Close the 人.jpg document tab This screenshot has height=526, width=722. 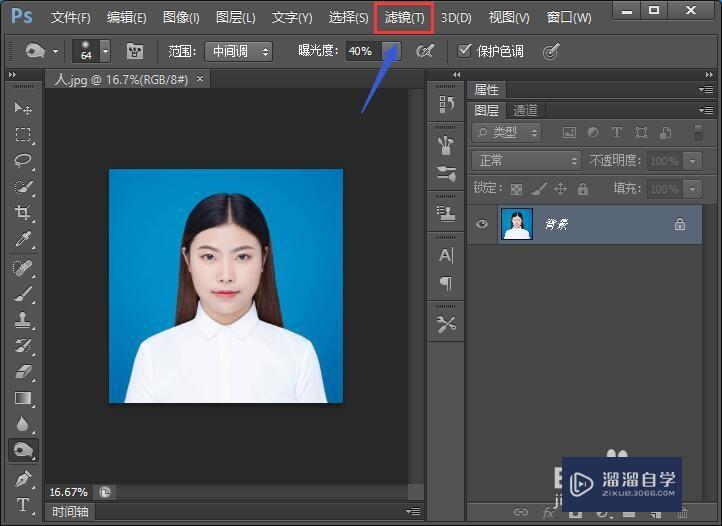pos(200,79)
